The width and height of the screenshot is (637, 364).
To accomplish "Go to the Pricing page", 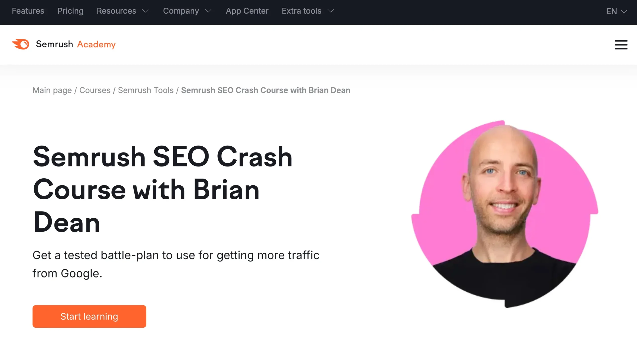I will (70, 11).
